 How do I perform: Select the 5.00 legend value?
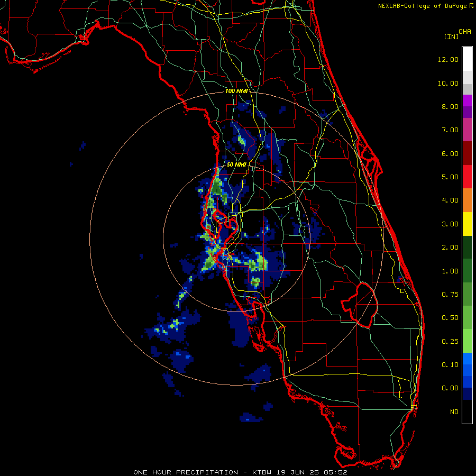point(450,177)
